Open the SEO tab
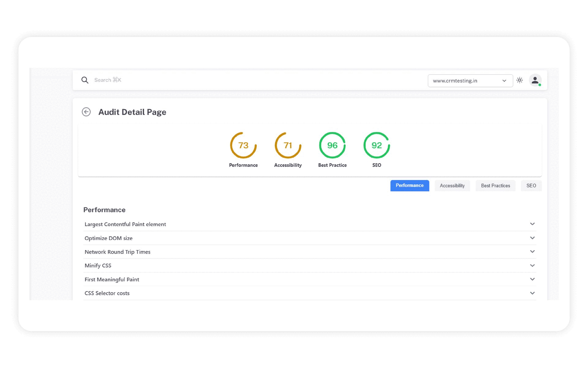The image size is (588, 368). 531,186
